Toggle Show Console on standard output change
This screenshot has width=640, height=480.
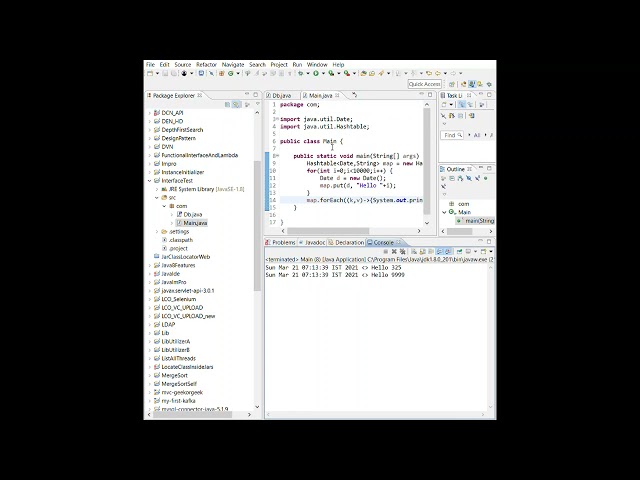tap(440, 251)
